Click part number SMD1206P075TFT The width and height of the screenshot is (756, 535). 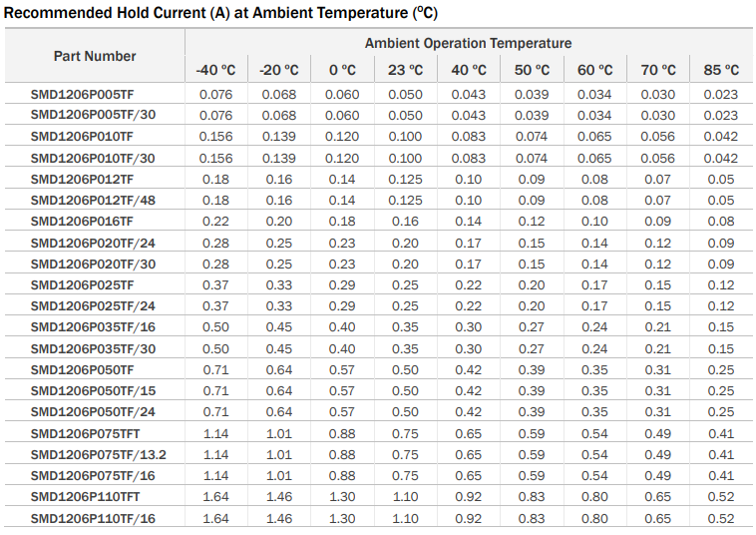click(x=85, y=433)
